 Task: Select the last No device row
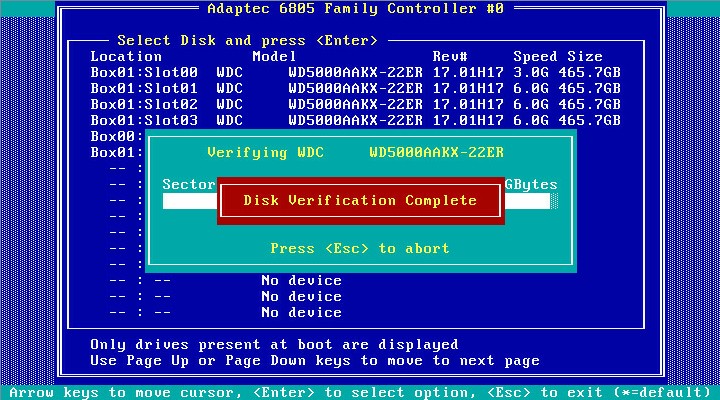[x=301, y=313]
